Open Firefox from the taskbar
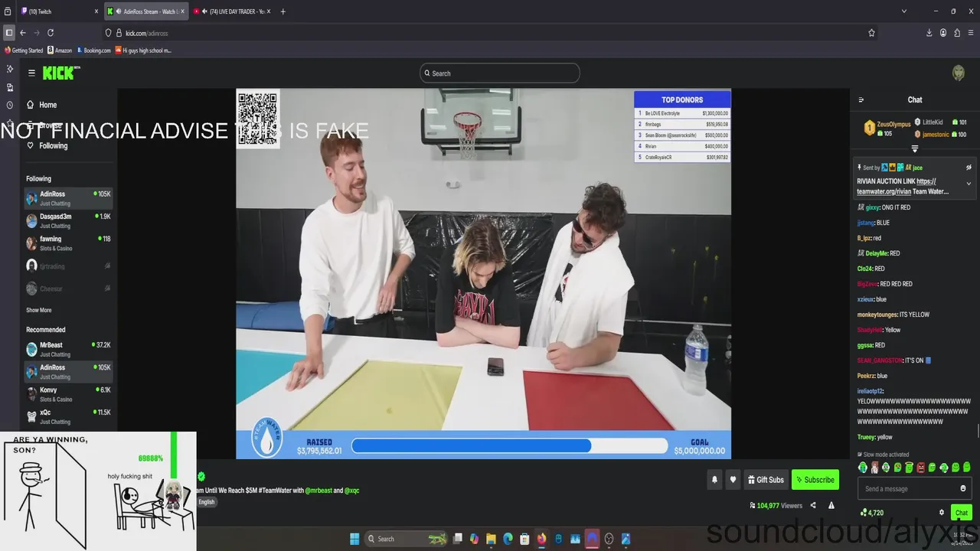The height and width of the screenshot is (551, 980). coord(541,539)
